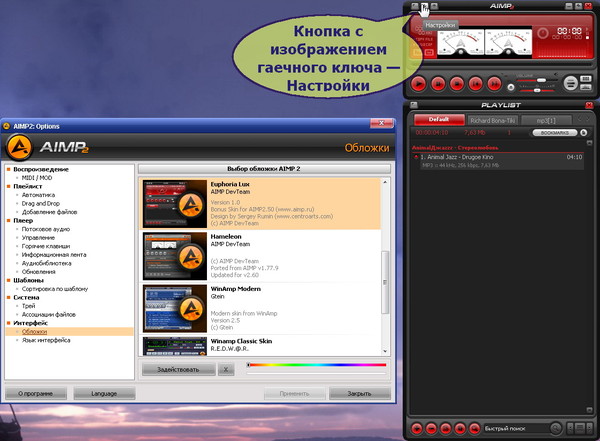This screenshot has width=600, height=441.
Task: Click magnifier search icon in playlist footer
Action: coord(556,428)
